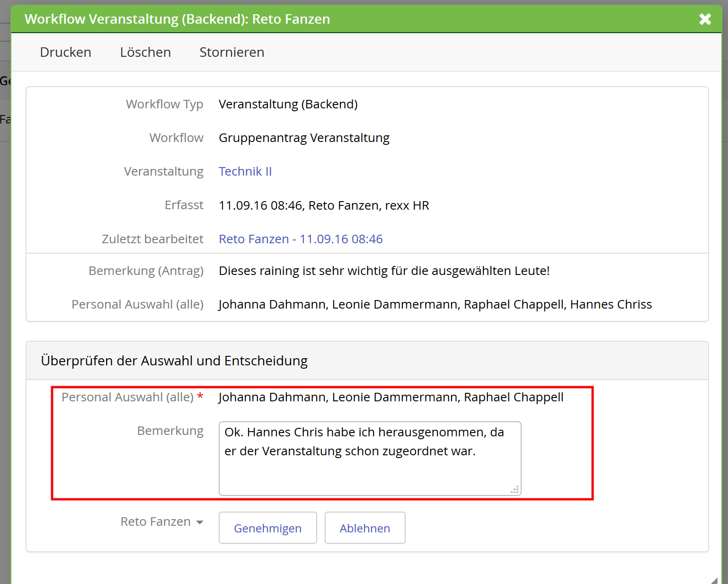Click the 'Veranstaltung (Backend)' workflow type value
Image resolution: width=728 pixels, height=584 pixels.
(x=288, y=104)
